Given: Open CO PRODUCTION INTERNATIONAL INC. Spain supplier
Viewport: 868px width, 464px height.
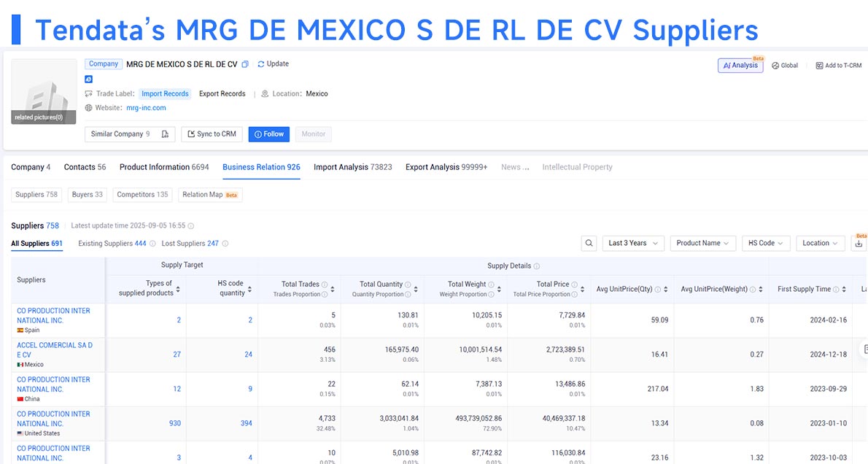Looking at the screenshot, I should (53, 316).
